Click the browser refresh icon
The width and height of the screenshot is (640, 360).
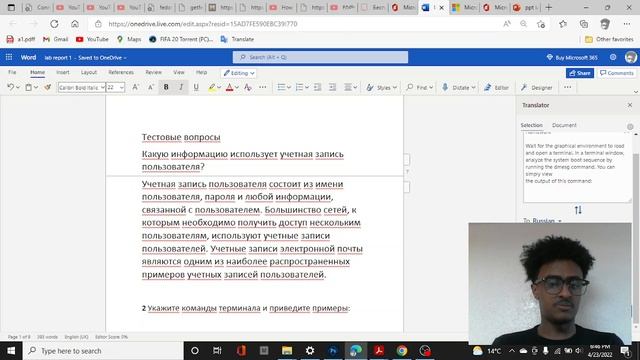pyautogui.click(x=54, y=24)
